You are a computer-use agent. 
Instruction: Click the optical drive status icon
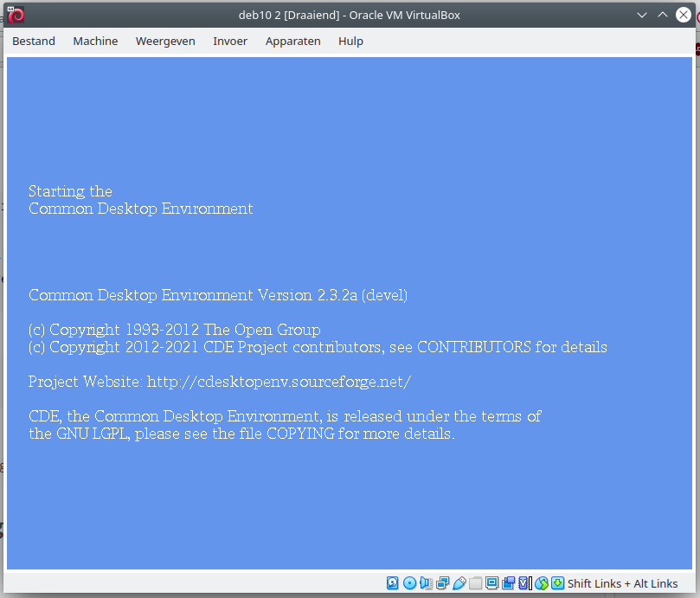coord(410,583)
